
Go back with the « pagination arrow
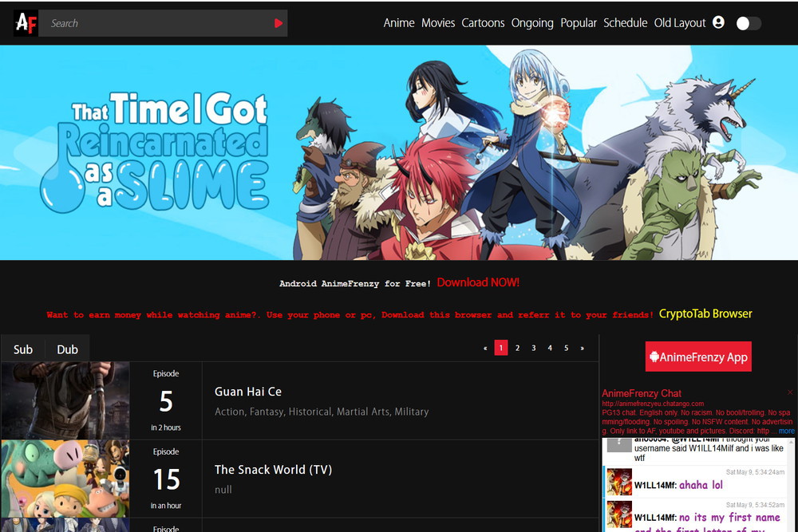[485, 348]
